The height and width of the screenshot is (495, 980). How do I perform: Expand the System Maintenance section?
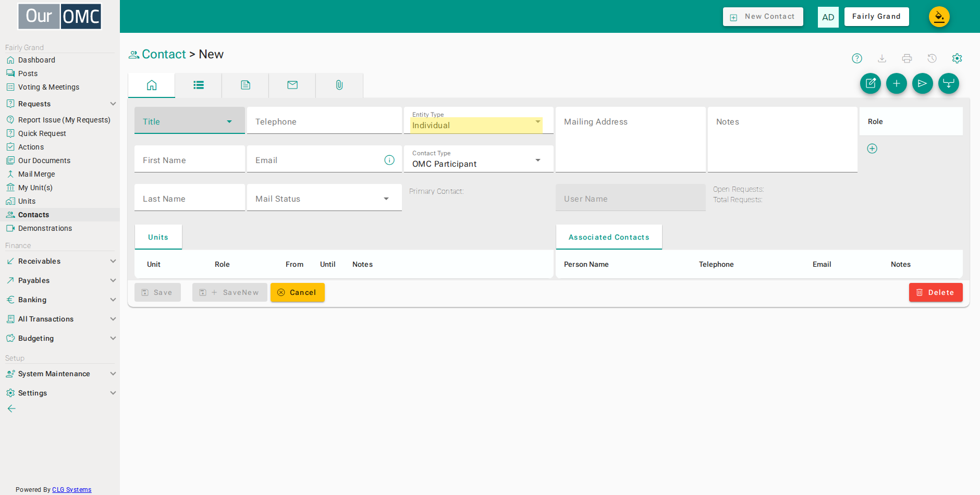[60, 374]
